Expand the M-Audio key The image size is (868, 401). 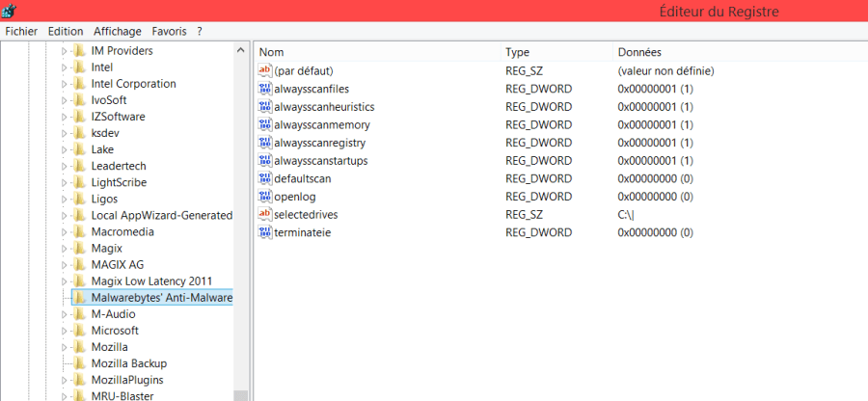pos(65,314)
